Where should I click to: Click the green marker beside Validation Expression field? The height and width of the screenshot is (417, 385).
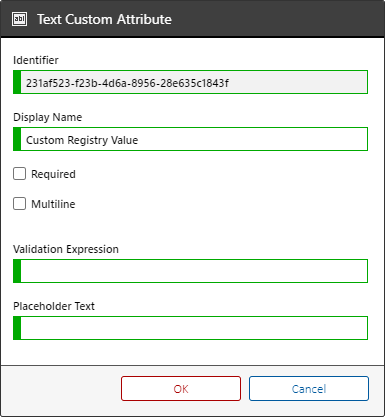pos(17,271)
